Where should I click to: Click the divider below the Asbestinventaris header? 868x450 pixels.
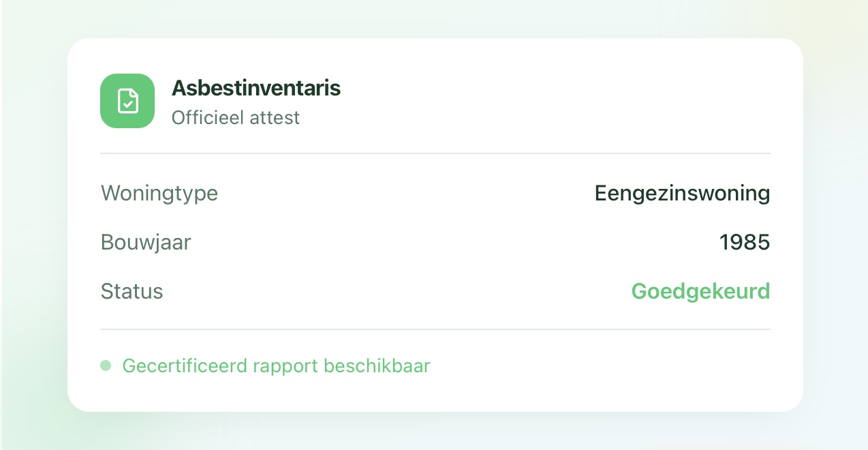[x=435, y=153]
